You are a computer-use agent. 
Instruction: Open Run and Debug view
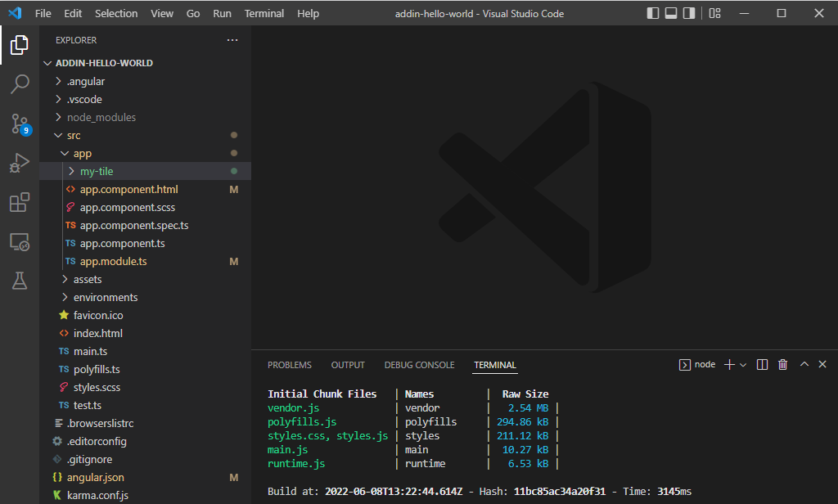pos(20,163)
